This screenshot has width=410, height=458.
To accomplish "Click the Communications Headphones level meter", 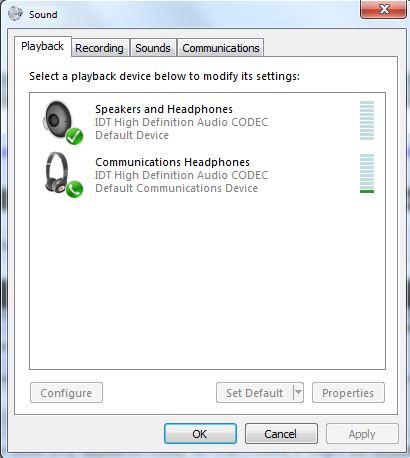I will pyautogui.click(x=367, y=173).
